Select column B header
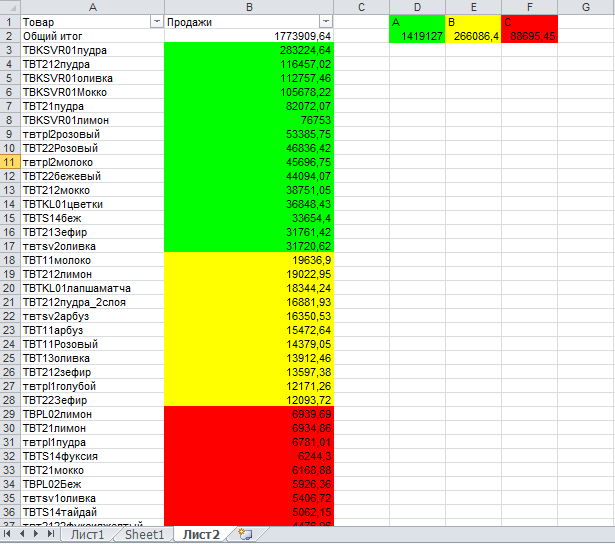The width and height of the screenshot is (615, 544). click(x=249, y=7)
